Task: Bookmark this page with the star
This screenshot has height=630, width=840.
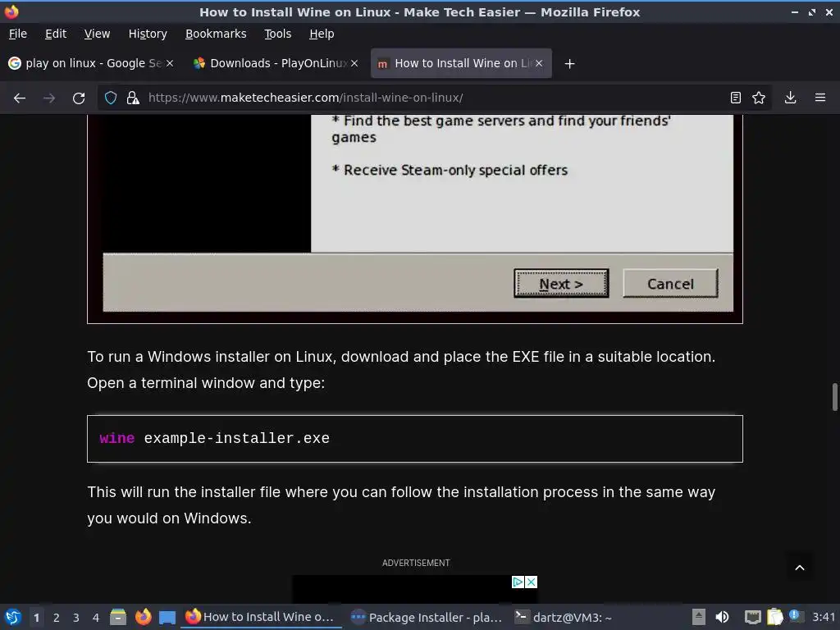Action: [759, 98]
